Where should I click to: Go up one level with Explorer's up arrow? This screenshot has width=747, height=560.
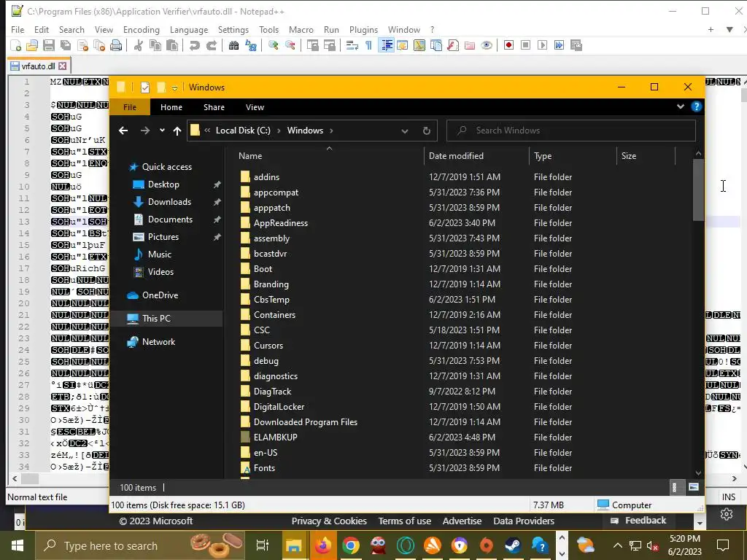click(177, 131)
